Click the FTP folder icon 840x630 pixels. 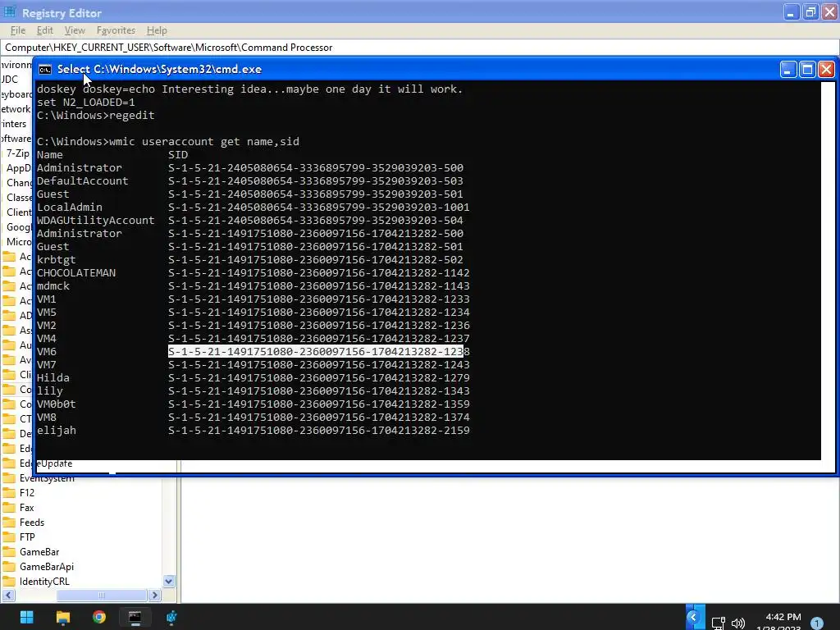pos(9,536)
